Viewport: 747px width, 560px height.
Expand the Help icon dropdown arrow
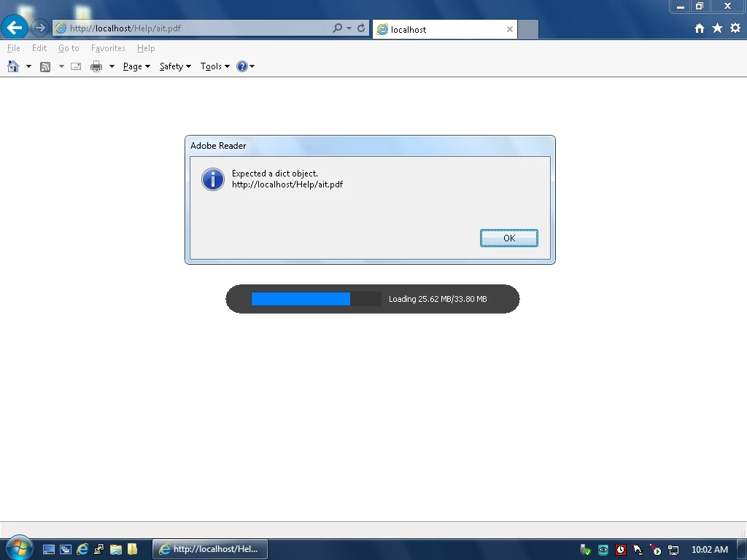tap(252, 66)
